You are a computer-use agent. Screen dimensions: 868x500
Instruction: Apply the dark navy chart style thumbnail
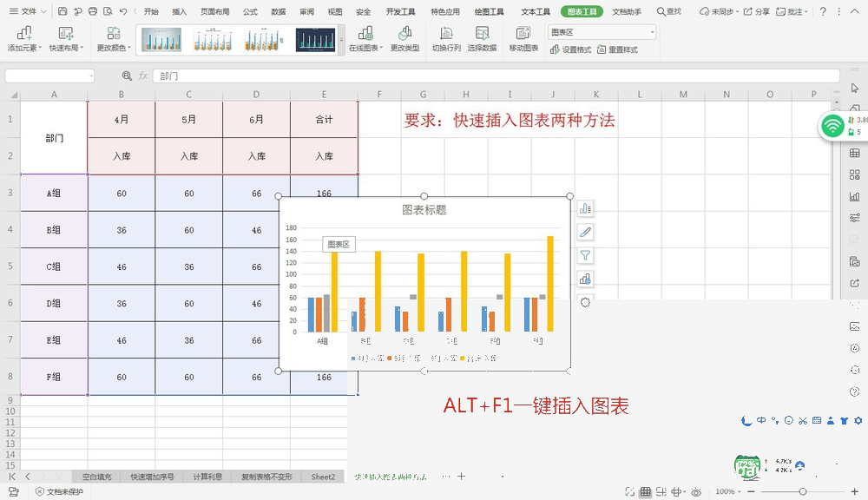[316, 40]
